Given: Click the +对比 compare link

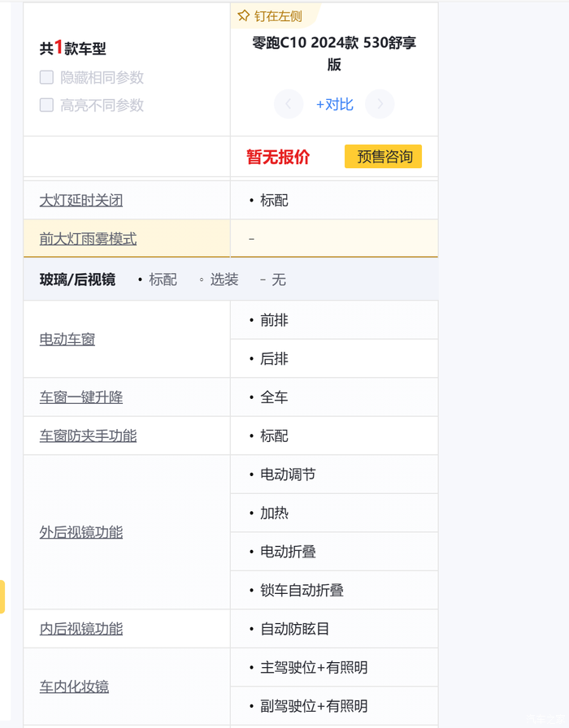Looking at the screenshot, I should point(334,104).
